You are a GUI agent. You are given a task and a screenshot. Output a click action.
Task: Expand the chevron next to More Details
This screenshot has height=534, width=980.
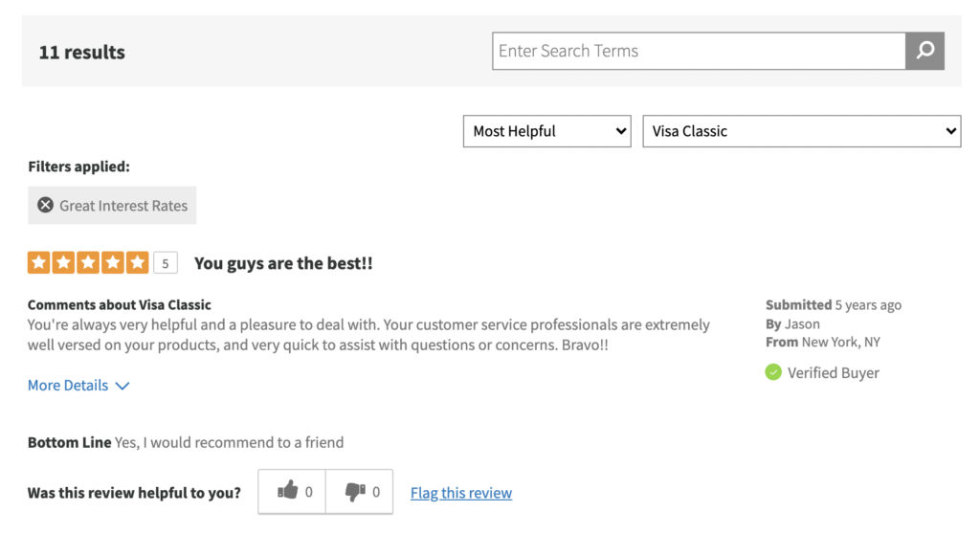point(122,386)
